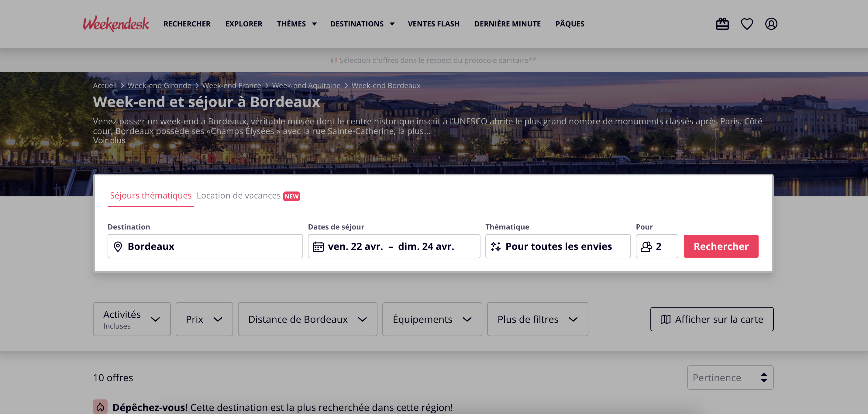This screenshot has height=414, width=868.
Task: Open the gift card icon in header
Action: click(722, 24)
